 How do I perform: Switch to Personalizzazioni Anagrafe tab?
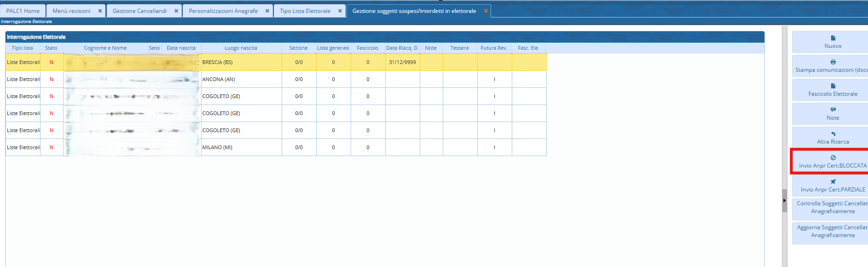[223, 11]
